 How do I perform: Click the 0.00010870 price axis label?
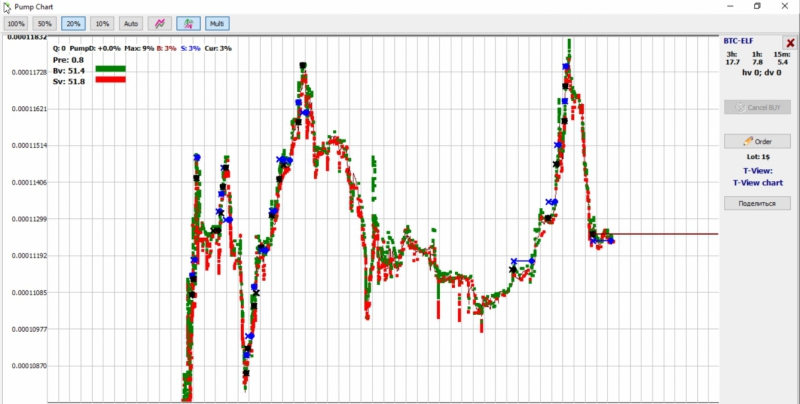(29, 366)
